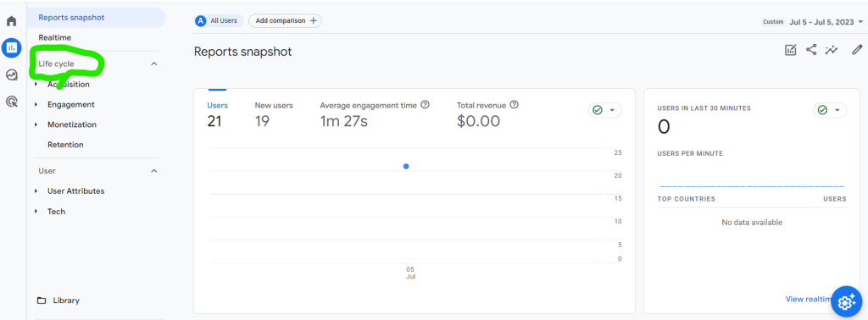Click the blue data point on chart
The image size is (868, 320).
406,167
